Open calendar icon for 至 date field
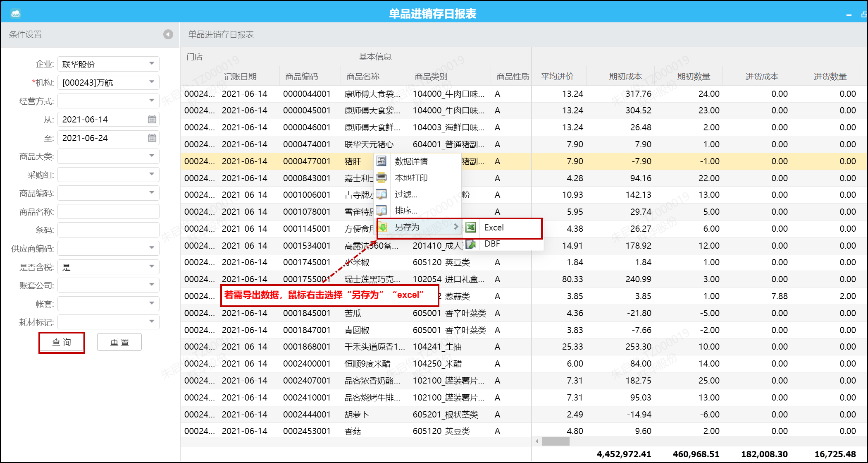The height and width of the screenshot is (463, 868). pyautogui.click(x=152, y=138)
